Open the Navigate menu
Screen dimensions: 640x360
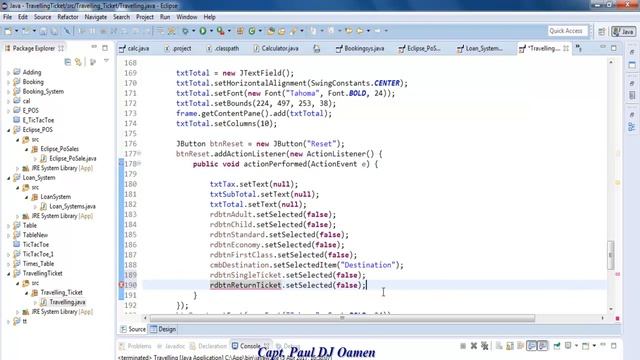tap(96, 17)
